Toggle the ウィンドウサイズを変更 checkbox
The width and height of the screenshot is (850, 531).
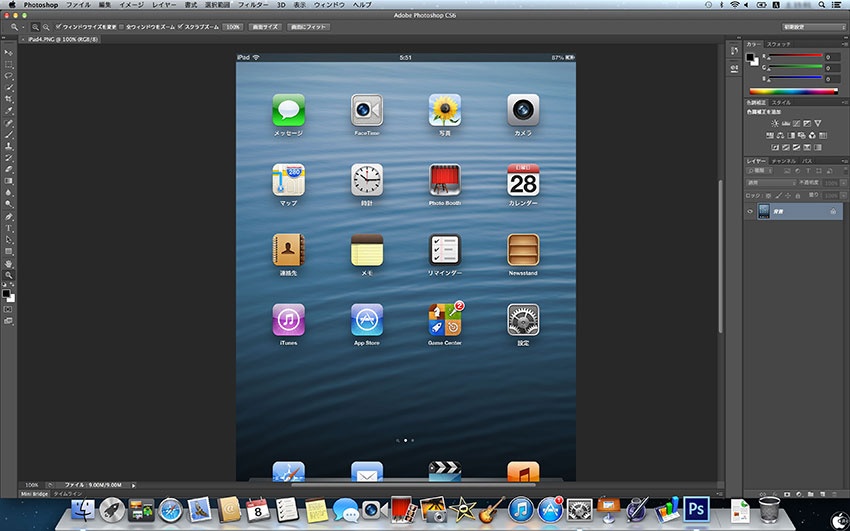click(x=59, y=27)
